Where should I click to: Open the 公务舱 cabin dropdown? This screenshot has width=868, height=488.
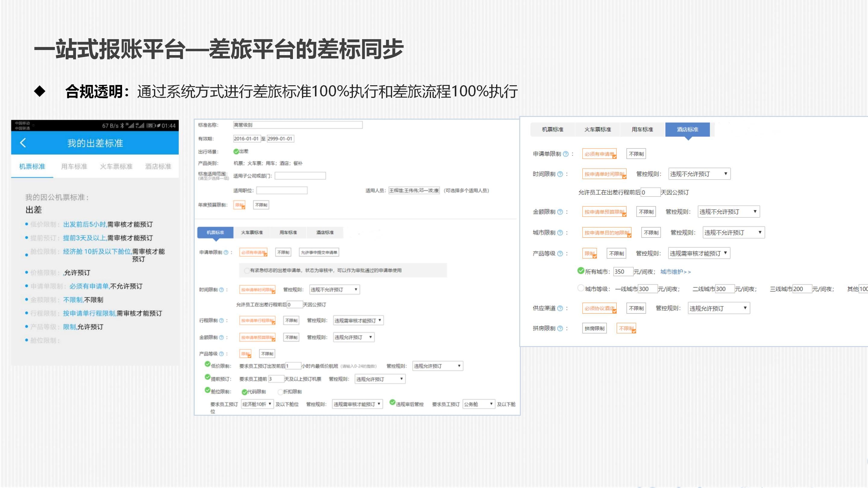tap(479, 404)
